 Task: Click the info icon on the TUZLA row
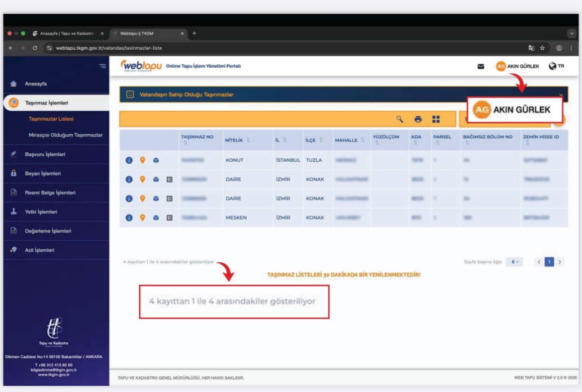[x=129, y=160]
